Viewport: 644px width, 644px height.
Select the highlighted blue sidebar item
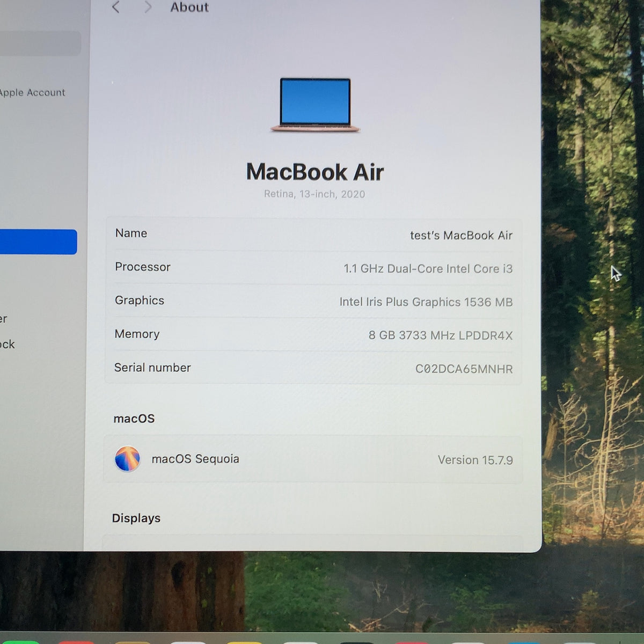tap(38, 241)
